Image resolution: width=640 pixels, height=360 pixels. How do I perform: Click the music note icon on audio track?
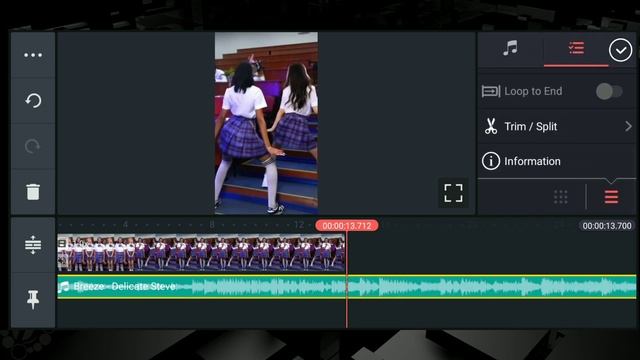[64, 287]
